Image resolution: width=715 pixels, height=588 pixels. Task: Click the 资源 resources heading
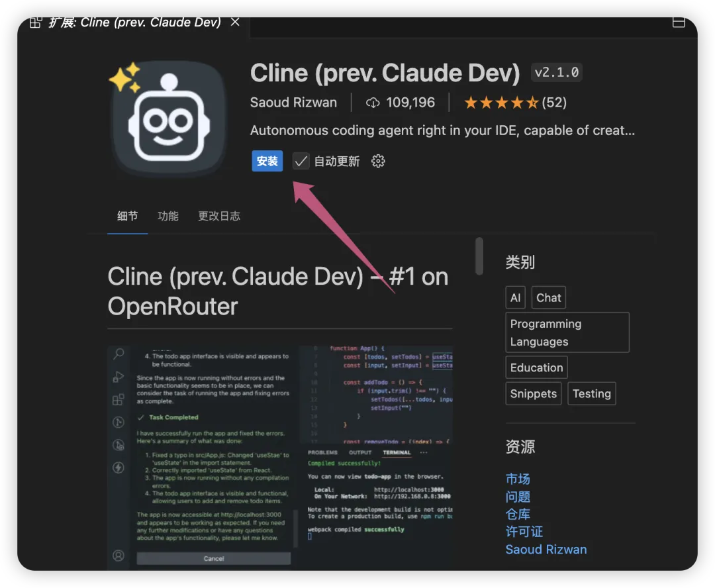(x=520, y=446)
